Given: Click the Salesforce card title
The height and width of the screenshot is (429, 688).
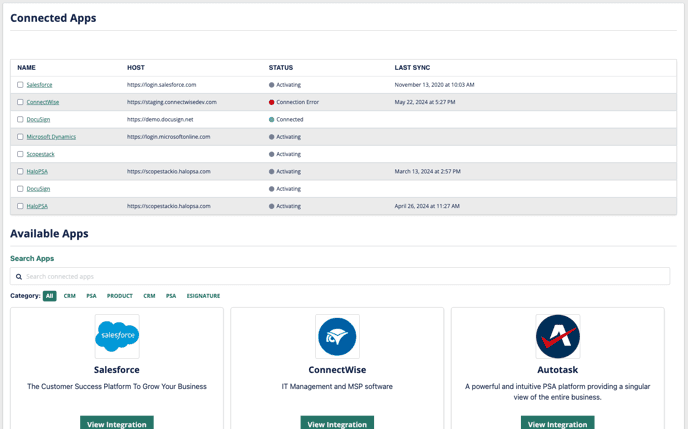Looking at the screenshot, I should click(117, 370).
